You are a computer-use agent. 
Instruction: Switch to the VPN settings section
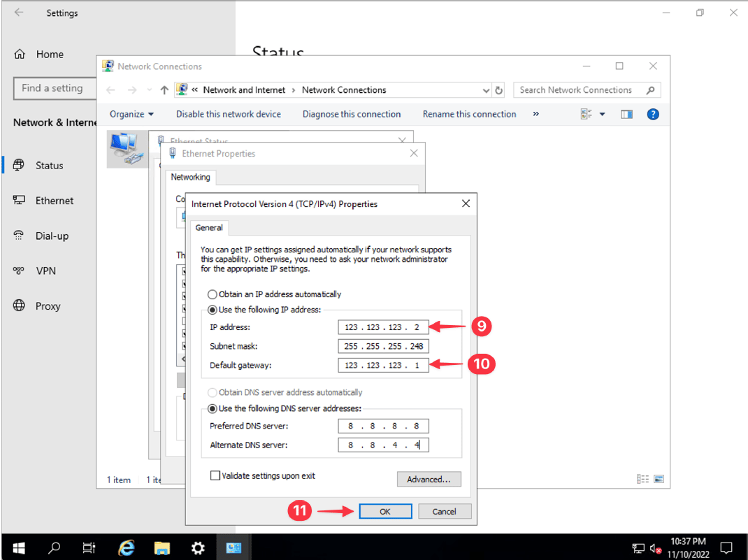point(46,271)
